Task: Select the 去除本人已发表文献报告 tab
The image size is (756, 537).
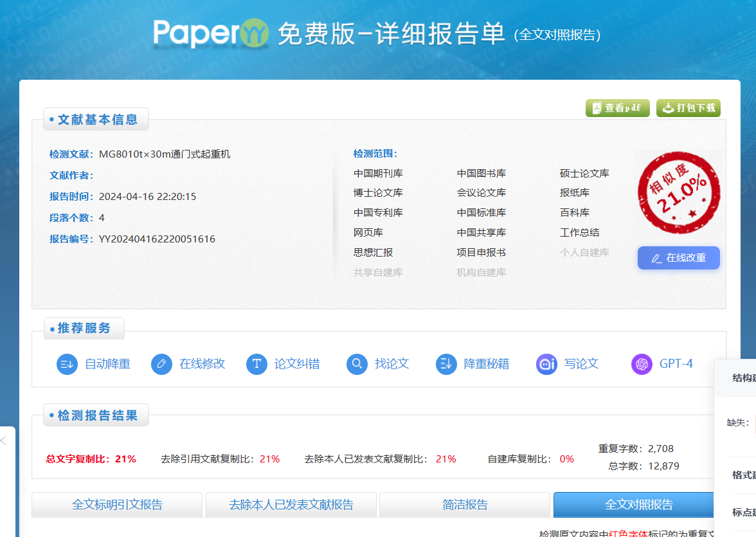Action: [x=291, y=505]
